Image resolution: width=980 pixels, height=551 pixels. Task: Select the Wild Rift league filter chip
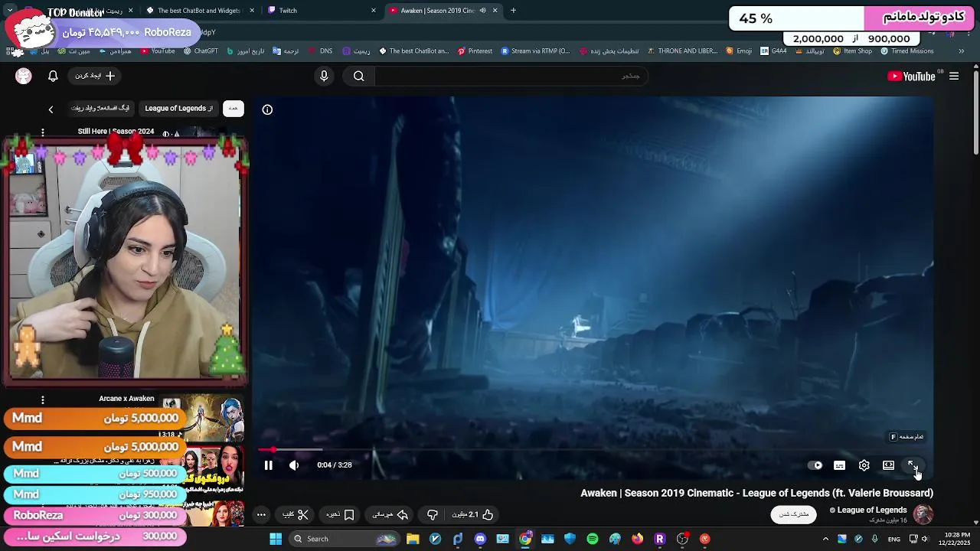point(100,109)
